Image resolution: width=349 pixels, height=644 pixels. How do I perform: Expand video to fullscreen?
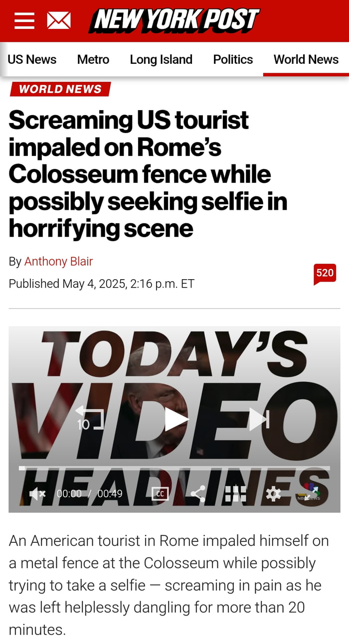click(x=311, y=493)
